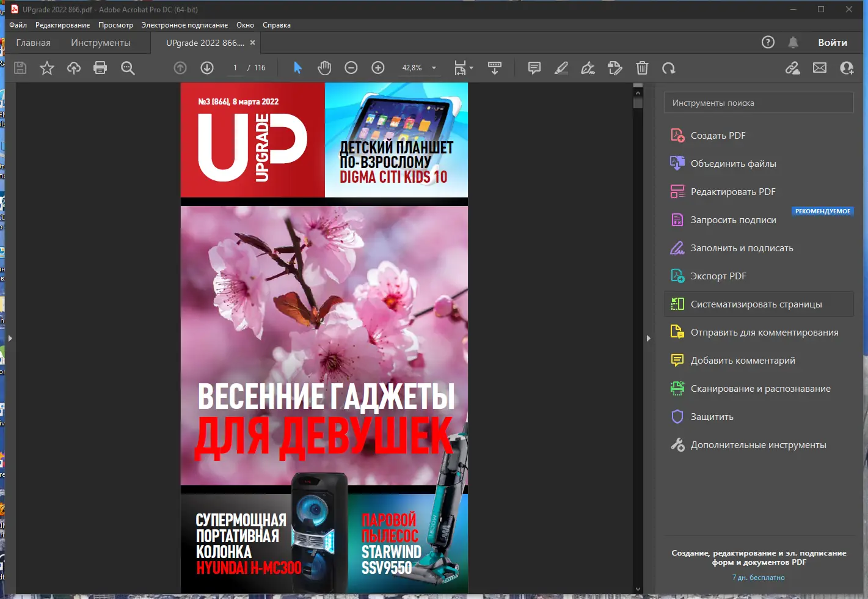Select the text Highlight tool
Image resolution: width=868 pixels, height=599 pixels.
pyautogui.click(x=561, y=68)
